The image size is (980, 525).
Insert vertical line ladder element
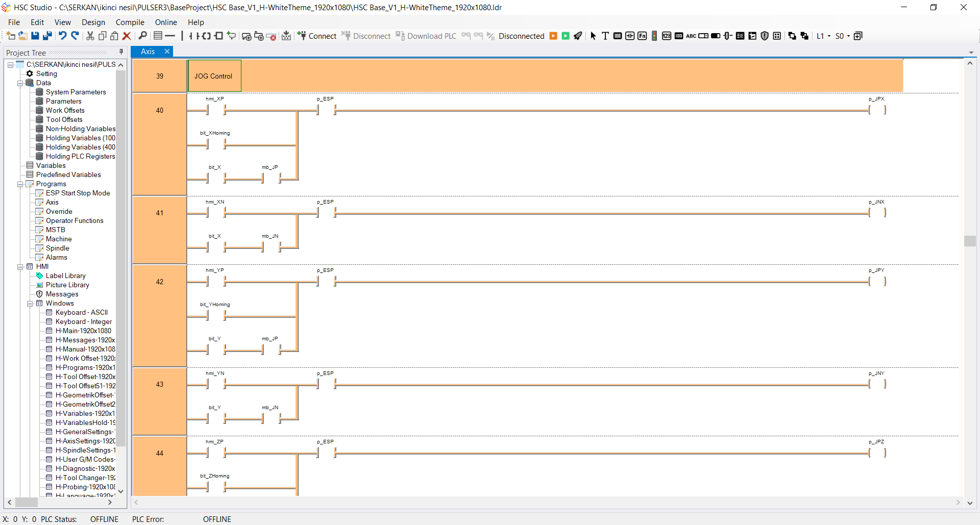(182, 36)
